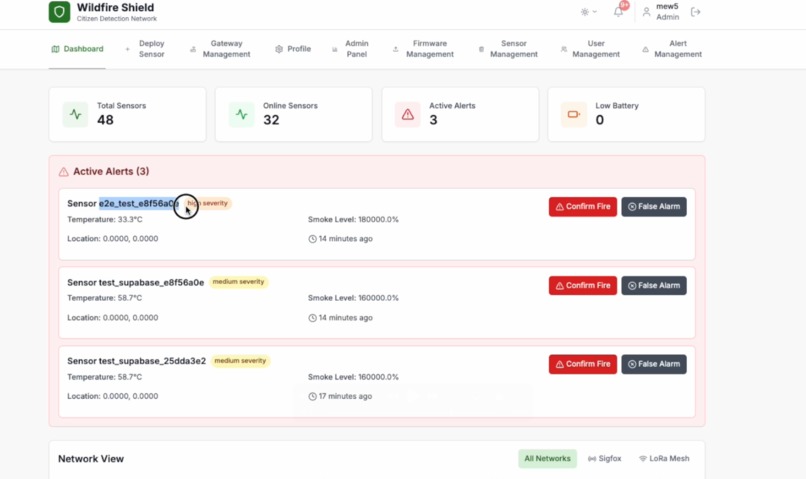Click the Low Battery count 0

point(599,120)
